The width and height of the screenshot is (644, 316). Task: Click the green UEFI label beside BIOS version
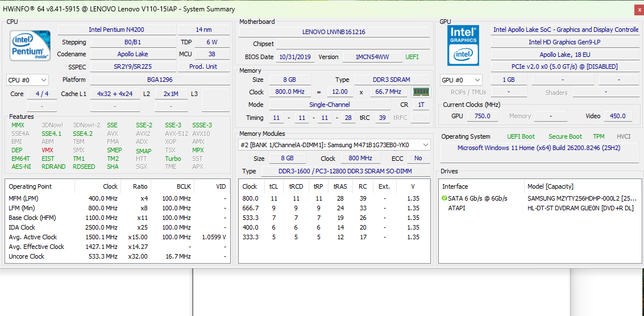point(412,57)
